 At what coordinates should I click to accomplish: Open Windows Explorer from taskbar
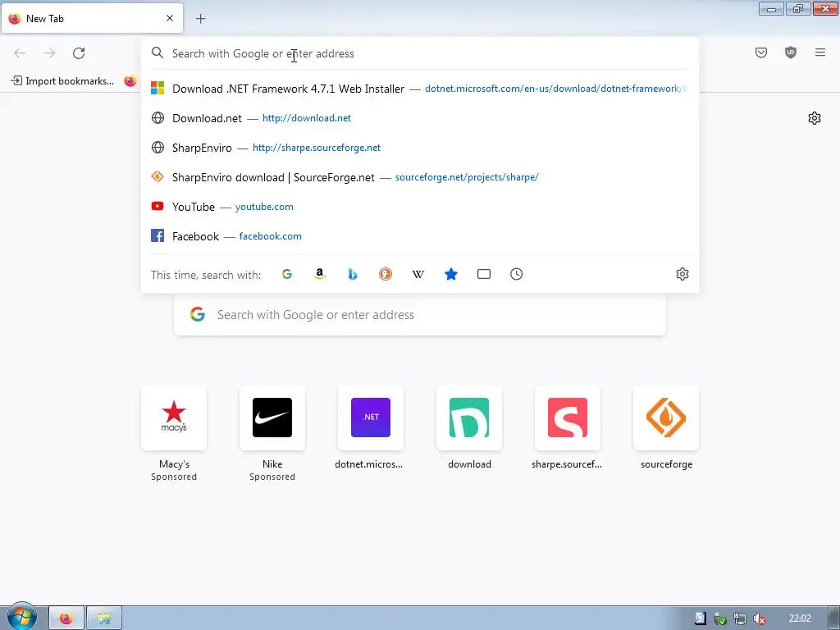pyautogui.click(x=104, y=619)
